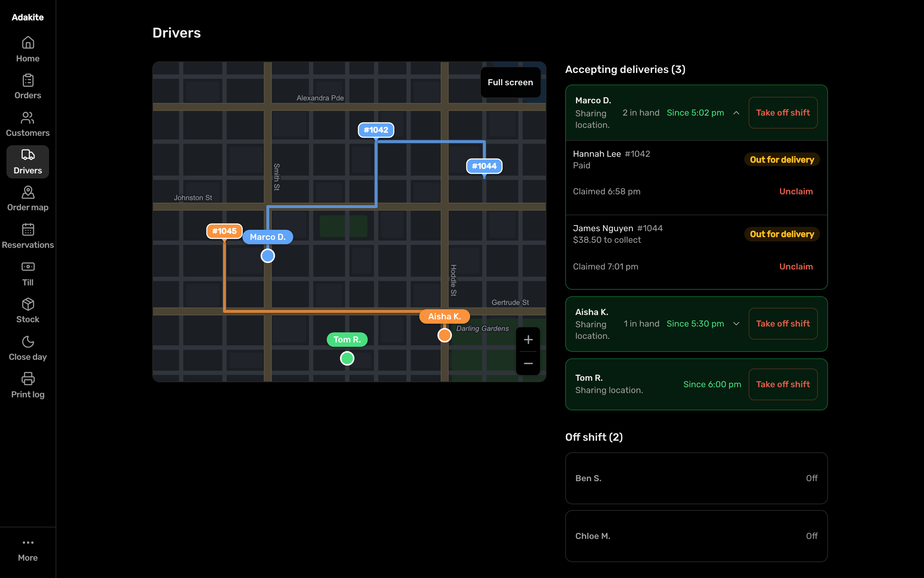Take Tom R. off shift
924x578 pixels.
pyautogui.click(x=783, y=384)
